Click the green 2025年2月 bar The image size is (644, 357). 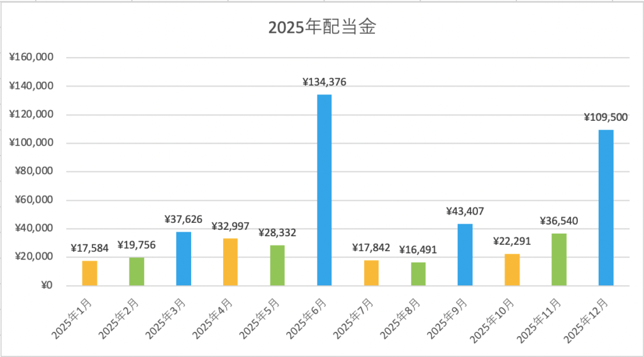136,272
